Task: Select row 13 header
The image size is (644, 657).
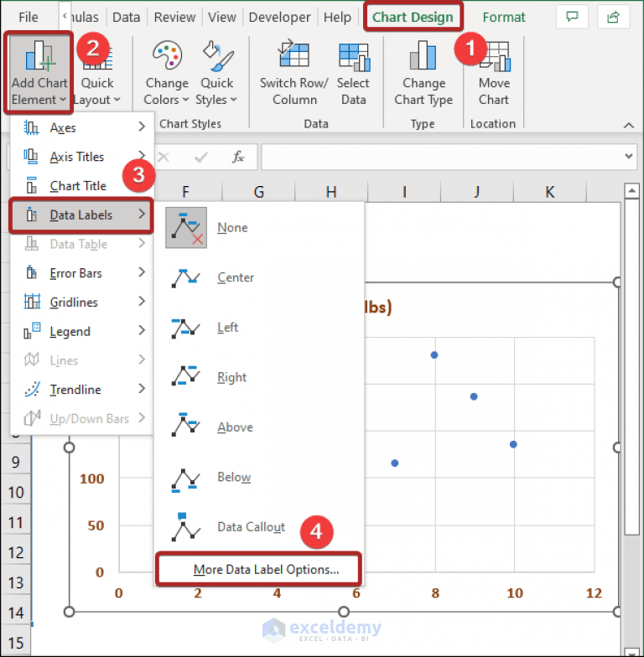Action: (x=16, y=582)
